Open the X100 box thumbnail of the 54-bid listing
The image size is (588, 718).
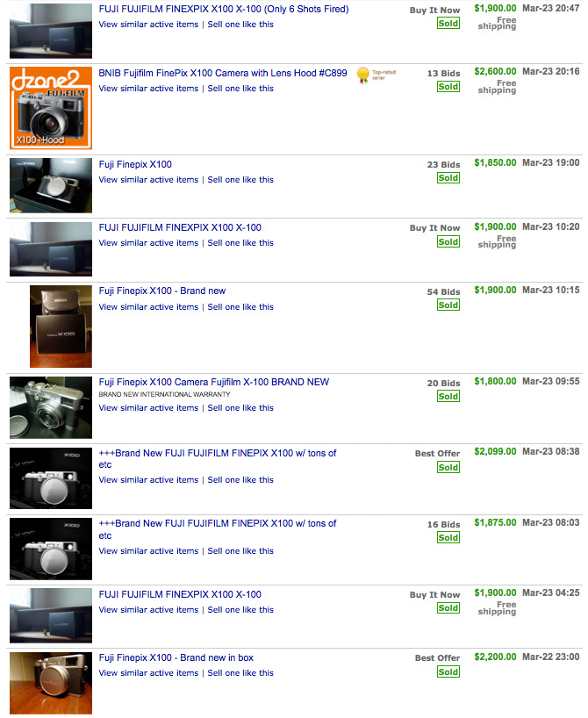[x=61, y=327]
